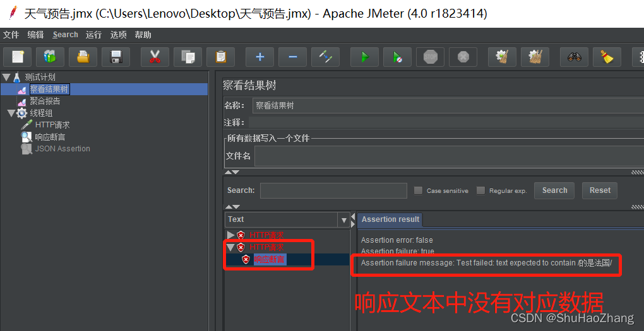Click split-pane arrows above Search row
644x331 pixels.
[232, 172]
